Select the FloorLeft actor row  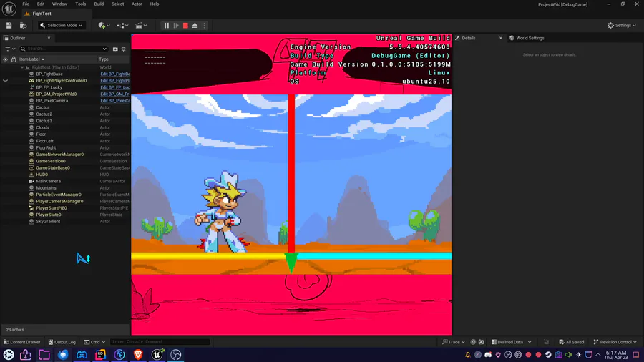pyautogui.click(x=44, y=141)
